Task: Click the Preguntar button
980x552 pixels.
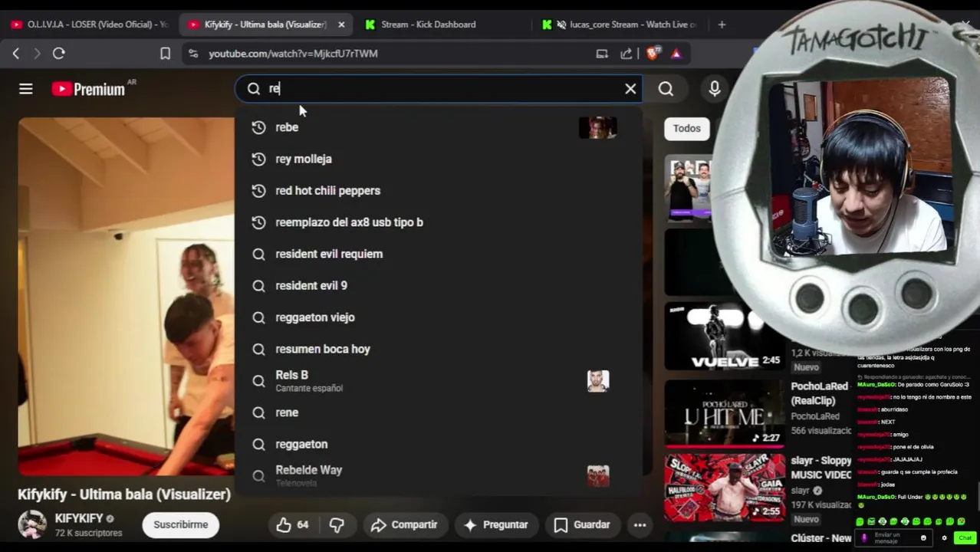Action: 496,525
